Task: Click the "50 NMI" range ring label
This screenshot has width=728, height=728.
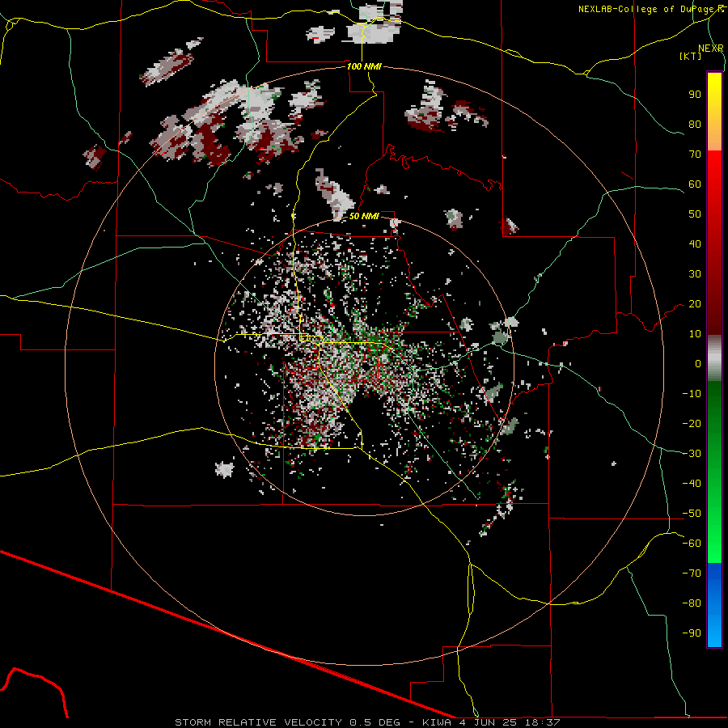Action: coord(364,216)
